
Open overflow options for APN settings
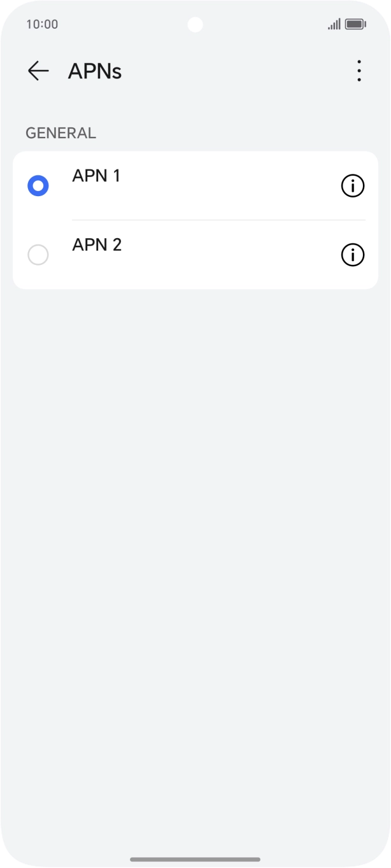click(359, 71)
